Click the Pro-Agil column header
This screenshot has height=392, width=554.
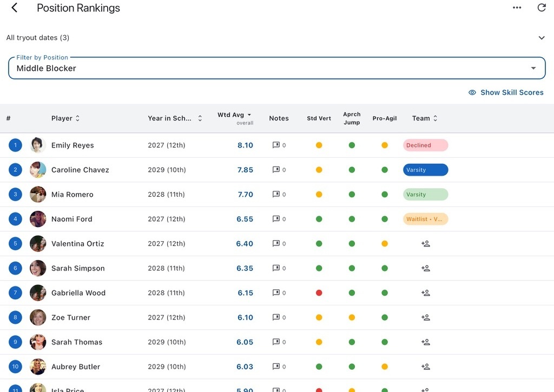(385, 118)
